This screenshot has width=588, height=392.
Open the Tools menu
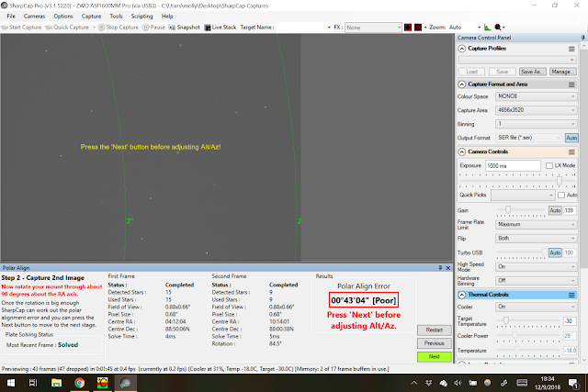117,17
